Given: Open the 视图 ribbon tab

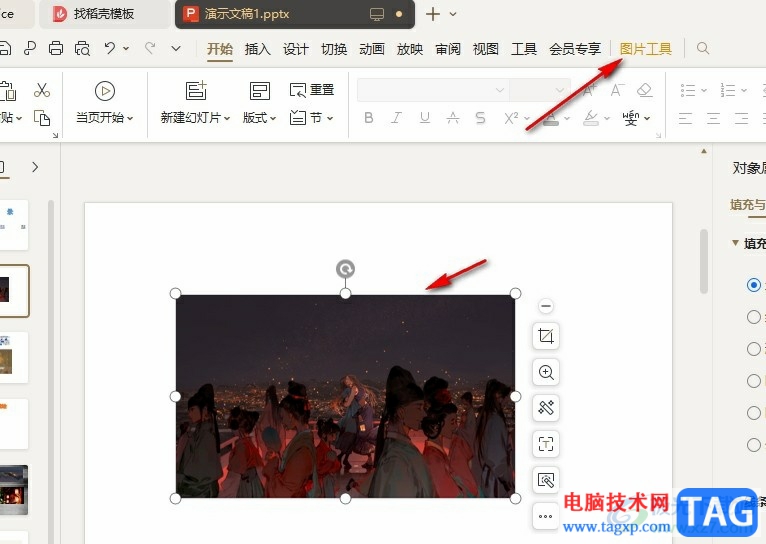Looking at the screenshot, I should tap(486, 49).
